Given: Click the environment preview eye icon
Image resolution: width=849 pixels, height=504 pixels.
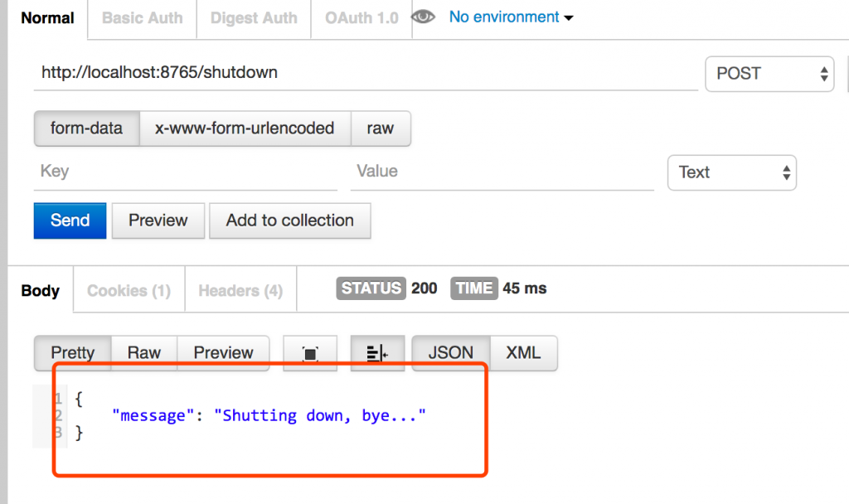Looking at the screenshot, I should pyautogui.click(x=424, y=17).
